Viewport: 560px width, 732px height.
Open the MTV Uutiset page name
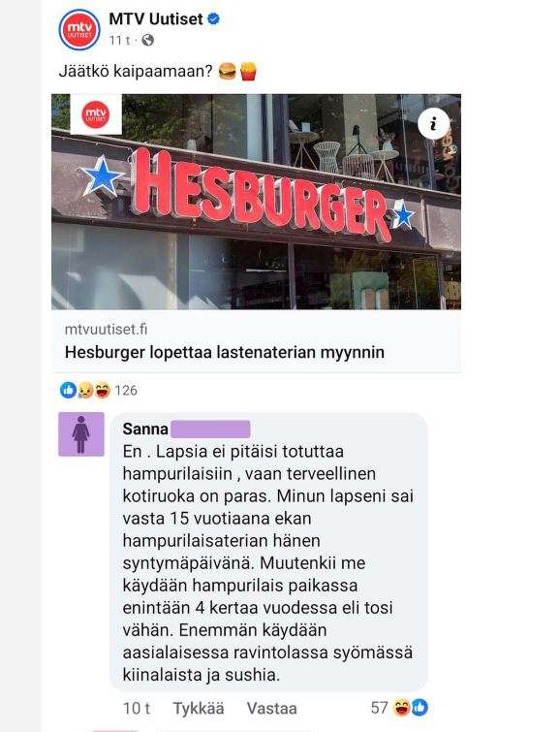click(x=156, y=19)
